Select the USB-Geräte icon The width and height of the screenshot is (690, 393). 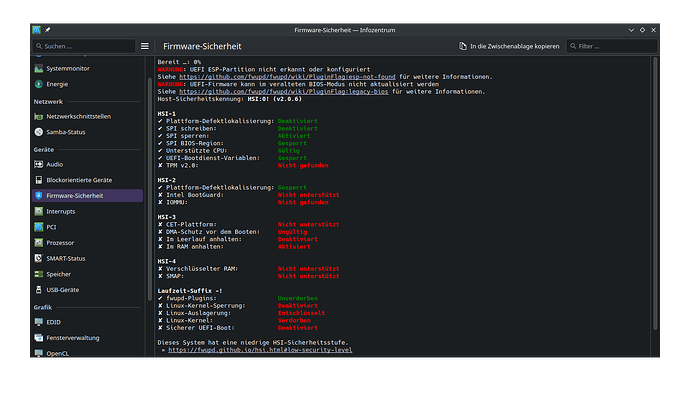pos(39,290)
